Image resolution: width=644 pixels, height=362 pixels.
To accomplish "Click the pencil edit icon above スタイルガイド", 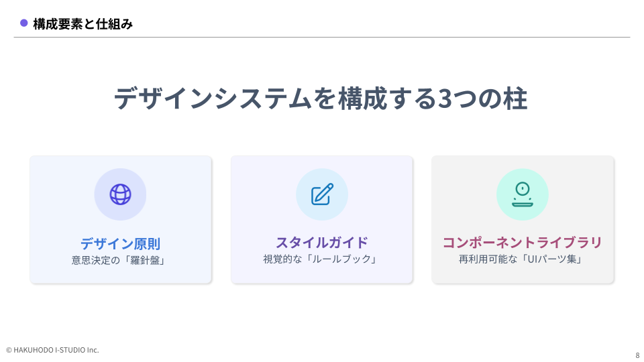I will click(322, 194).
